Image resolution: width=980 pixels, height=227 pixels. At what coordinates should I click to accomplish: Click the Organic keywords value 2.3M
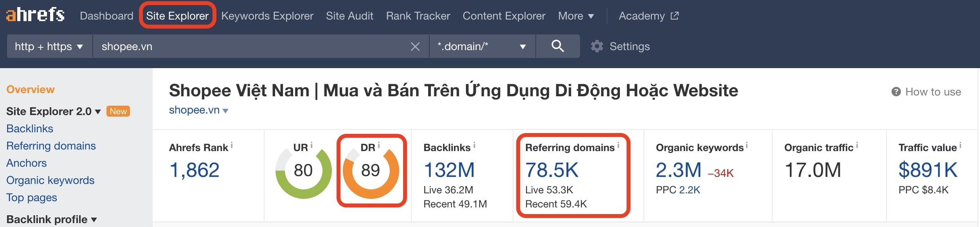[x=678, y=170]
